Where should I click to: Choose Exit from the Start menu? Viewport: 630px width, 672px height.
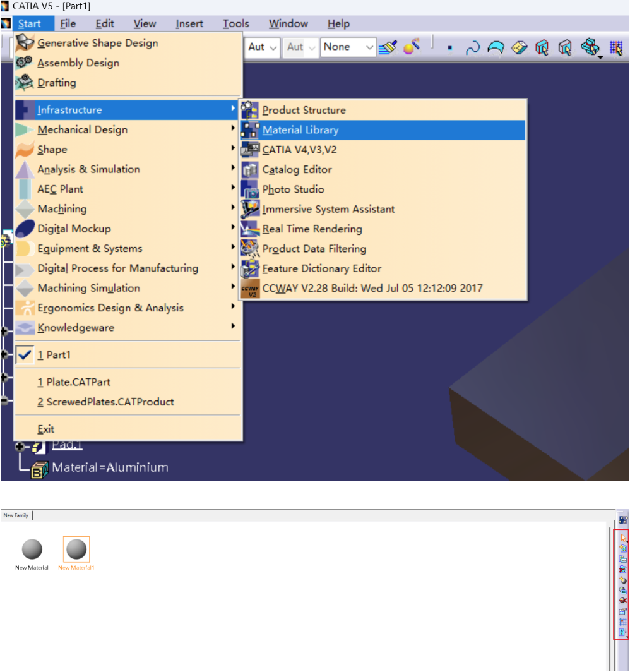point(128,429)
